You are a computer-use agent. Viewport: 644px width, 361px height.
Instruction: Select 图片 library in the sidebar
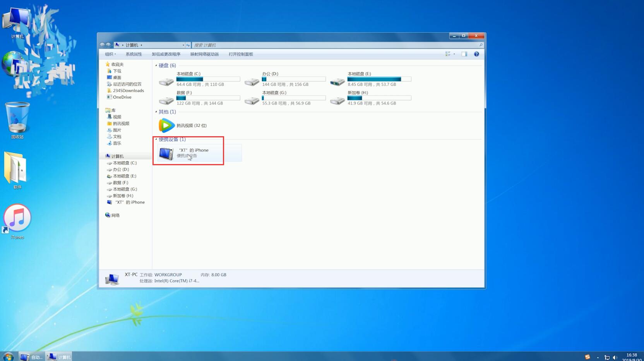117,130
